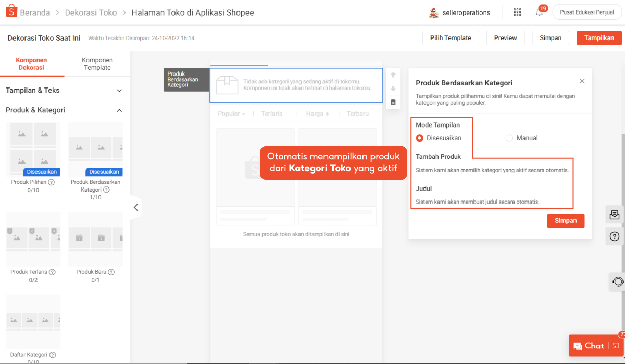Select the Manual display mode
This screenshot has width=625, height=364.
(509, 138)
